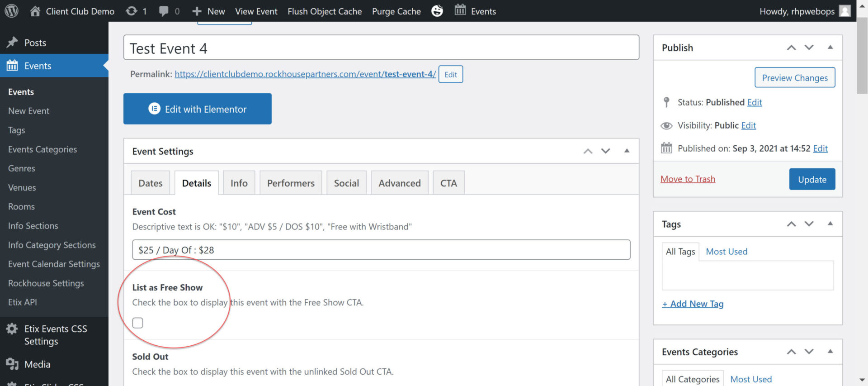
Task: Click the user avatar next to rhpwebops
Action: click(x=844, y=11)
